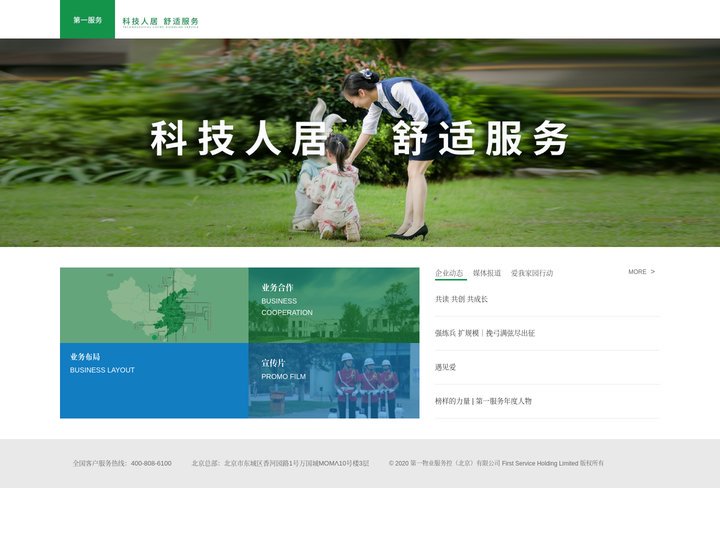Click the MORE > link
The height and width of the screenshot is (540, 720).
pyautogui.click(x=641, y=272)
